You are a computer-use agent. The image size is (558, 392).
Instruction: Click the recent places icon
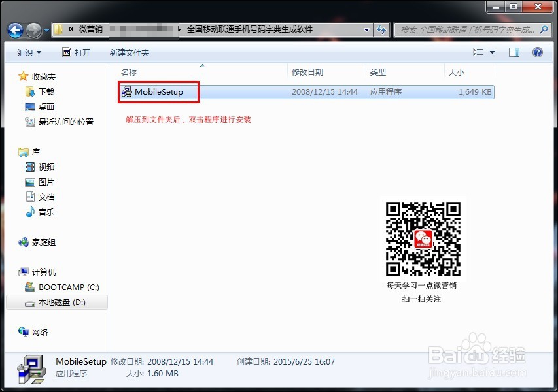(x=30, y=122)
